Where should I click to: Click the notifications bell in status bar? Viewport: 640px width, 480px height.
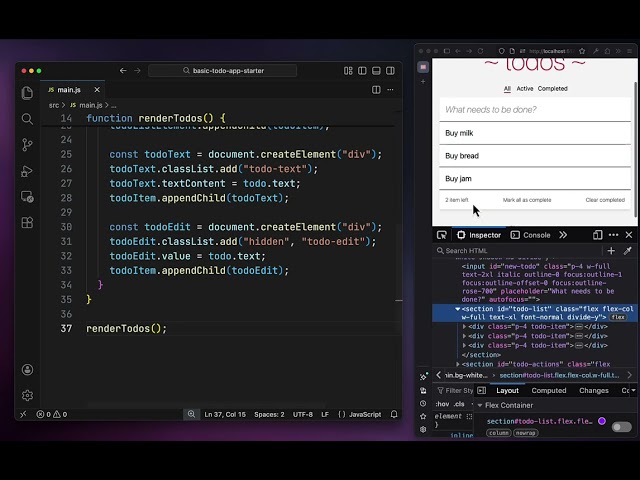click(394, 414)
